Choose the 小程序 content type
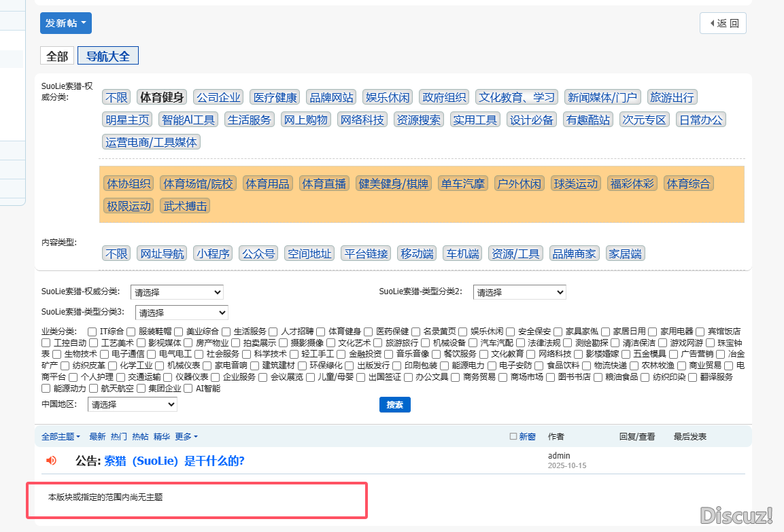This screenshot has width=784, height=532. [x=212, y=253]
